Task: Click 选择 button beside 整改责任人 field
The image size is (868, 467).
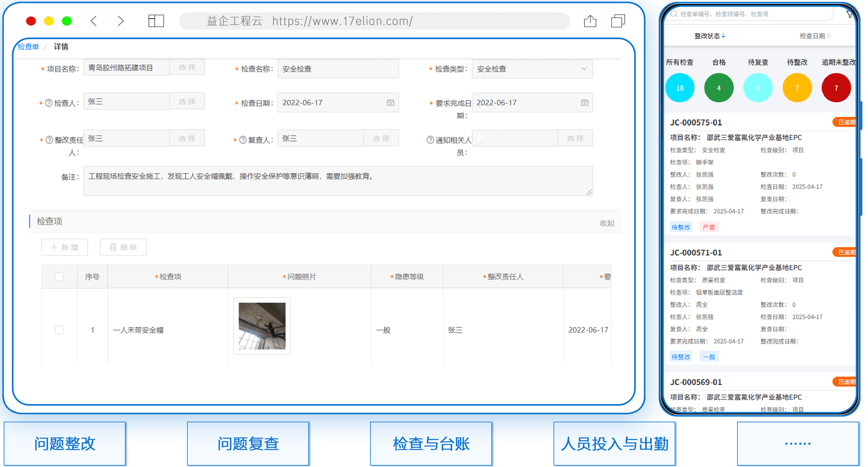Action: tap(187, 138)
